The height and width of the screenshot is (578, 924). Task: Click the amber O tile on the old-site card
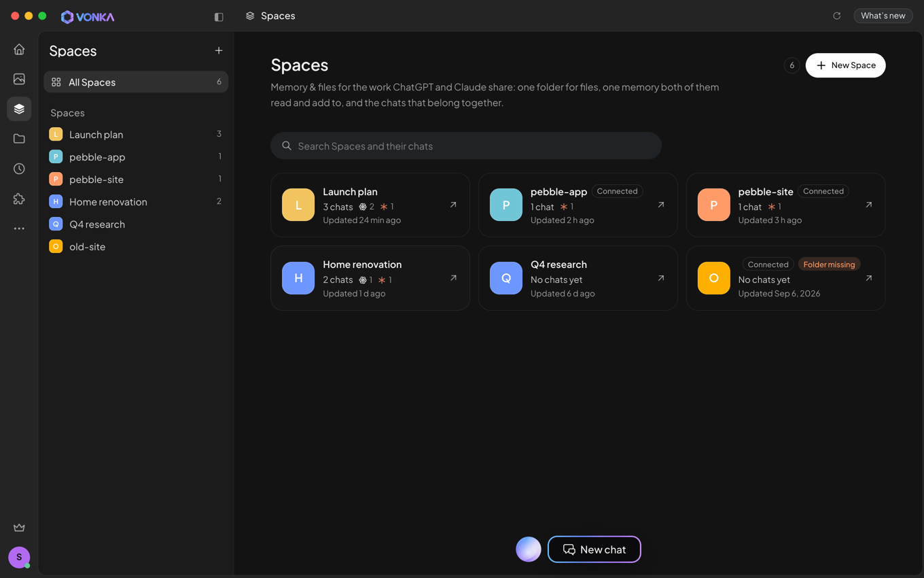[714, 278]
